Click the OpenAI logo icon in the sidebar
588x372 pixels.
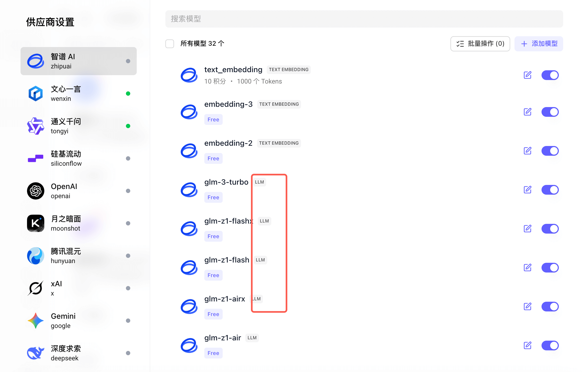[36, 191]
